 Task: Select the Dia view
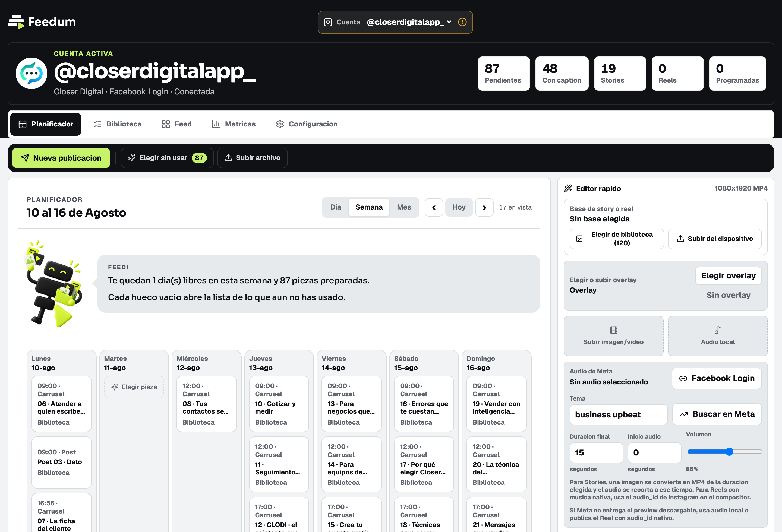point(336,207)
